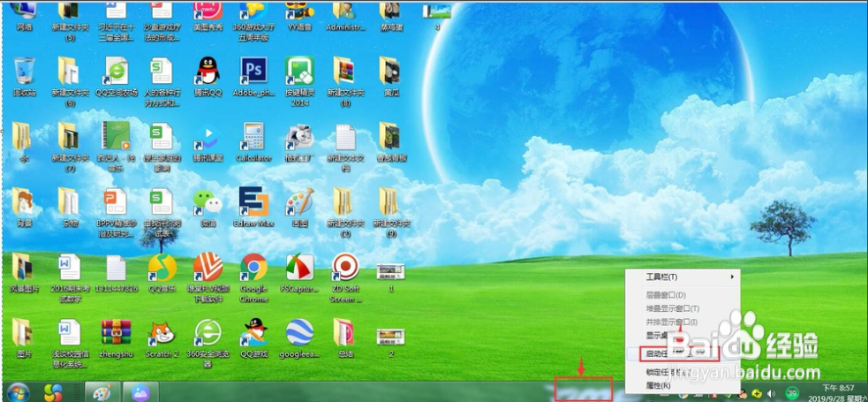Select 启动任务管理器 menu entry
Viewport: 868px width, 402px height.
click(x=683, y=353)
